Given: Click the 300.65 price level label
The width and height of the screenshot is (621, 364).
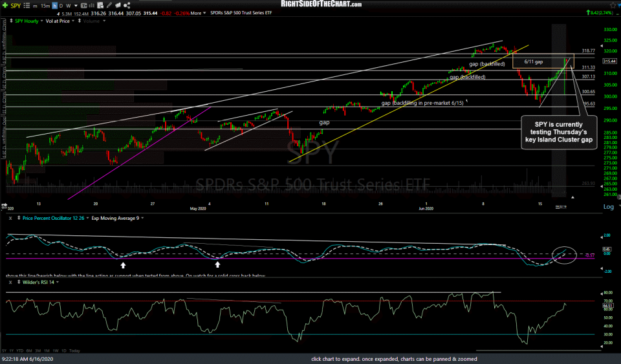Looking at the screenshot, I should pyautogui.click(x=588, y=92).
